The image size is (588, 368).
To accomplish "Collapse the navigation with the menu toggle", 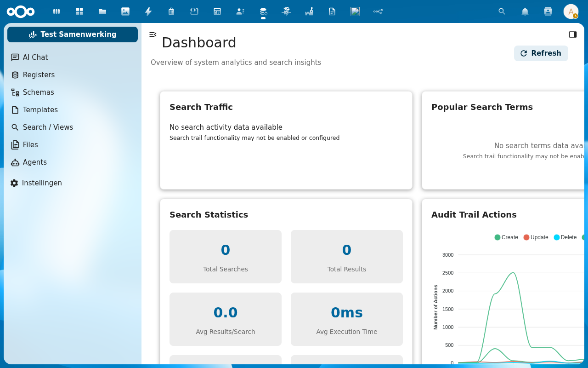I will point(153,34).
